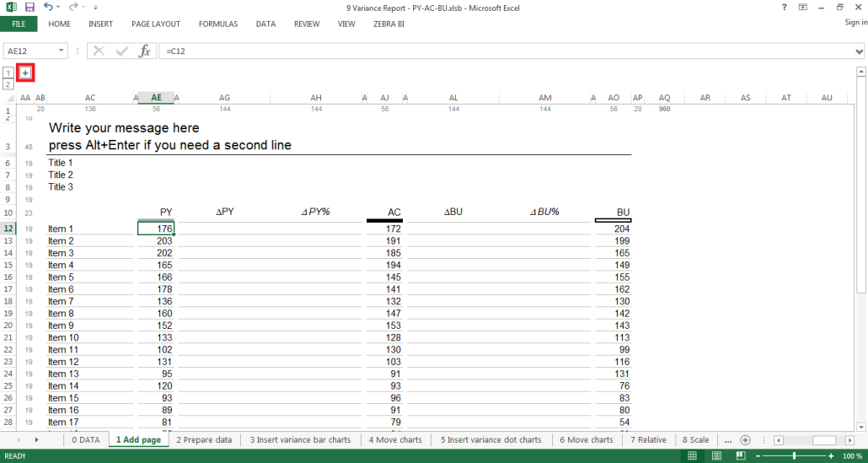
Task: Show outline level 2 rows
Action: 8,84
